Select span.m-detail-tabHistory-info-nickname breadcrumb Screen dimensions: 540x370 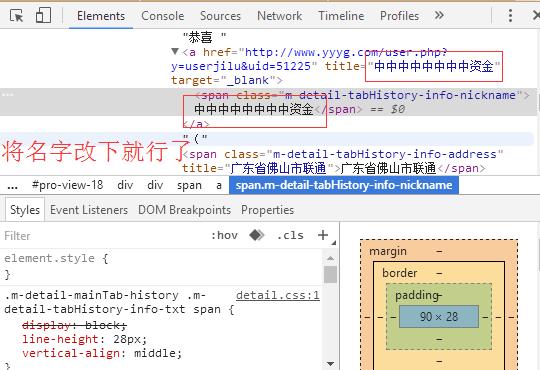click(344, 185)
